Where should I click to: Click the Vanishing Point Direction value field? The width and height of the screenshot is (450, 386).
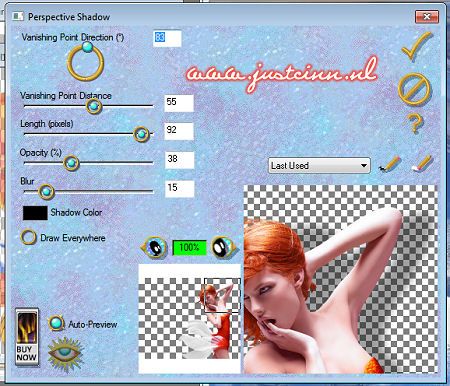(167, 38)
